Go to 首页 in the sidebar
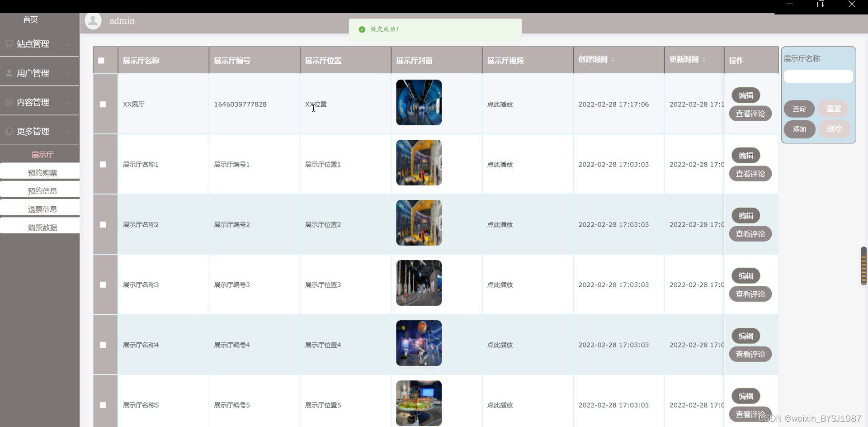868x427 pixels. tap(31, 19)
